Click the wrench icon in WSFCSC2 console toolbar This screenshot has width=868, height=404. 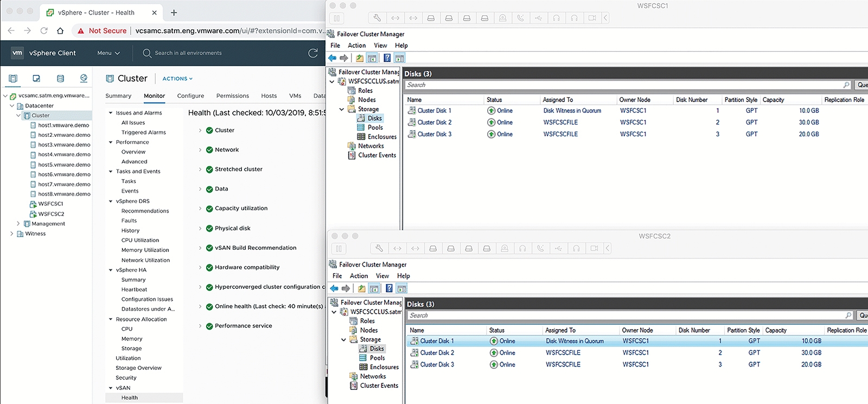coord(380,248)
